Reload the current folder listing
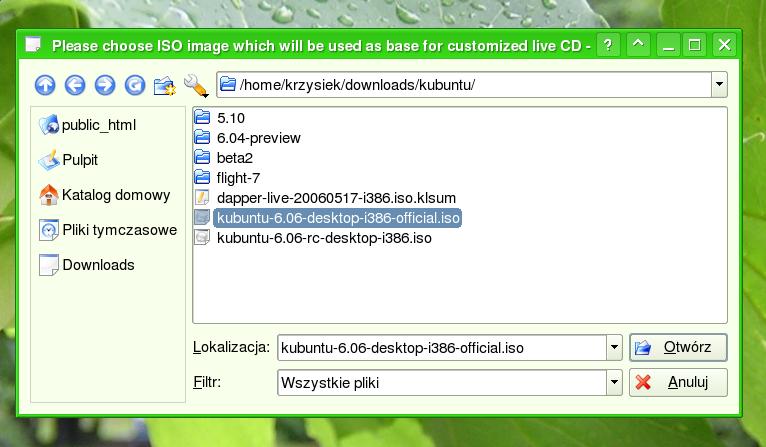 point(135,85)
